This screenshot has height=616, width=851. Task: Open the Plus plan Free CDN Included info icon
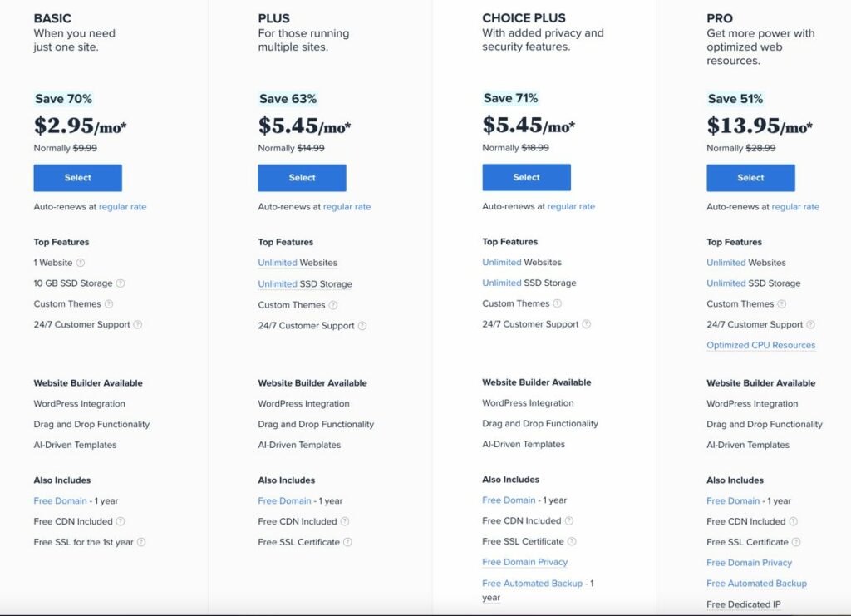345,521
